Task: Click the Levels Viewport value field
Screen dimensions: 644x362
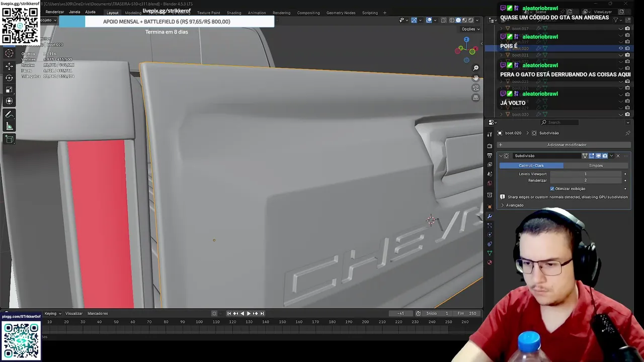Action: pos(586,174)
